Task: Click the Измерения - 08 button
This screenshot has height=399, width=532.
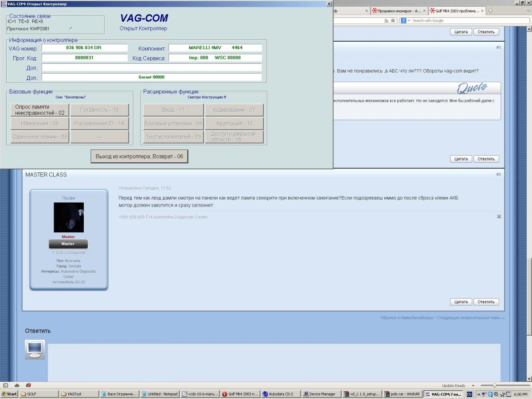Action: coord(40,124)
